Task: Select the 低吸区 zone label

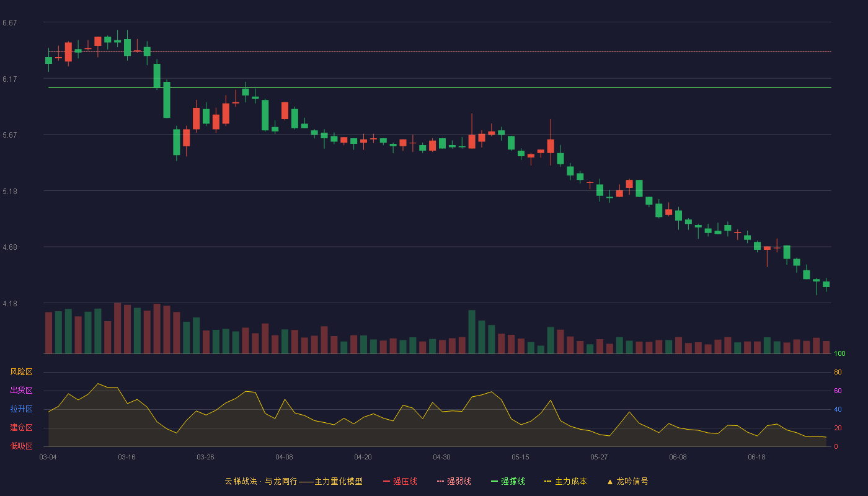Action: click(21, 446)
